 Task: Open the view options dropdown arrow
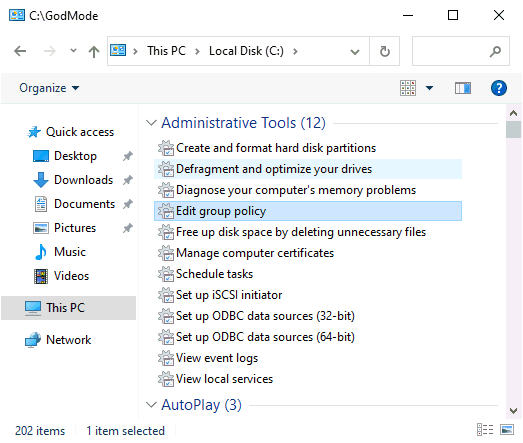(429, 88)
